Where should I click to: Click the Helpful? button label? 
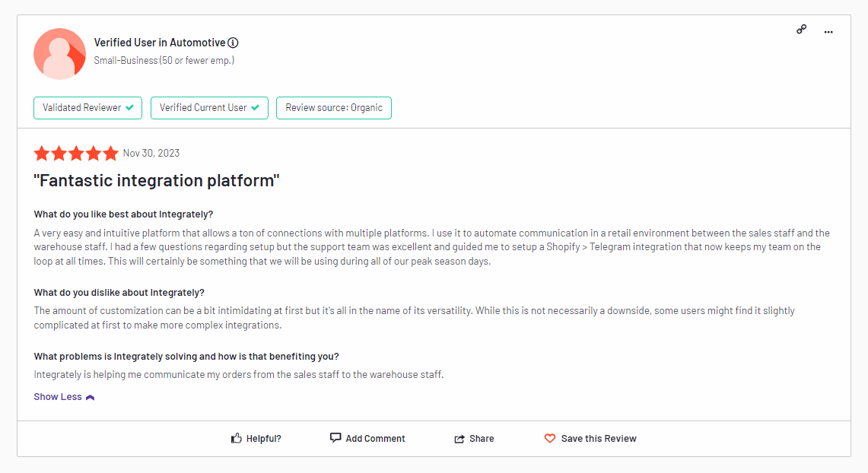[263, 439]
